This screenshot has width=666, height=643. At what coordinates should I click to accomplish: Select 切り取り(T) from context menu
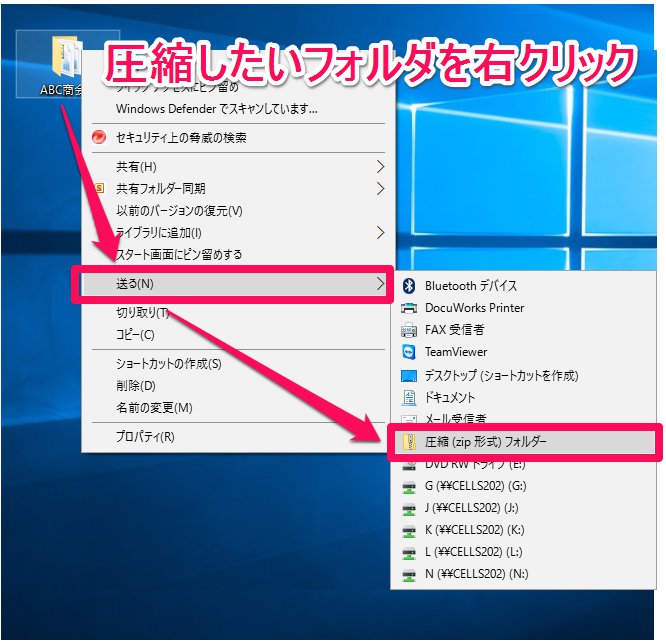[x=143, y=313]
